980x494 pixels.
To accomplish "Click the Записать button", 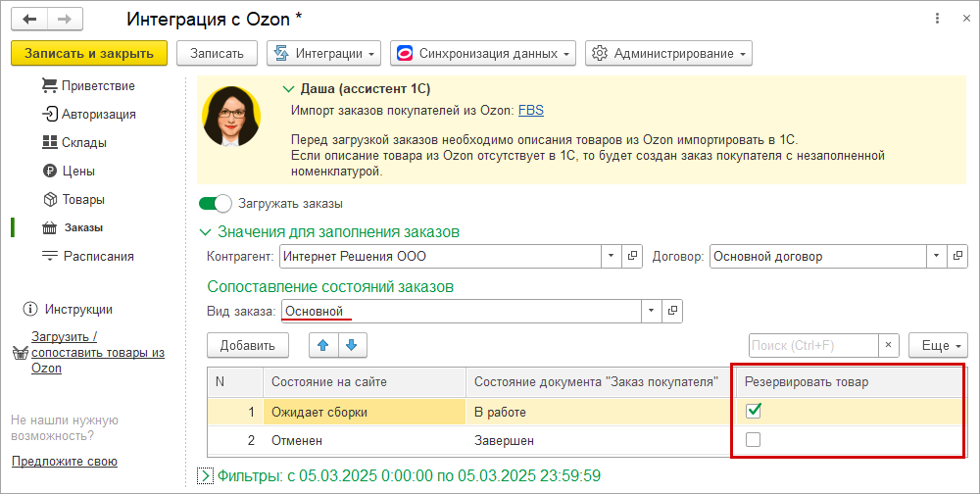I will pos(217,53).
